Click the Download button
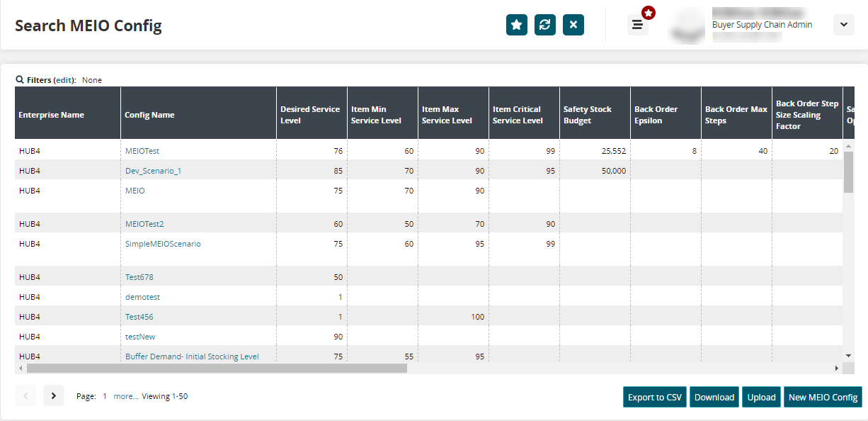 714,397
